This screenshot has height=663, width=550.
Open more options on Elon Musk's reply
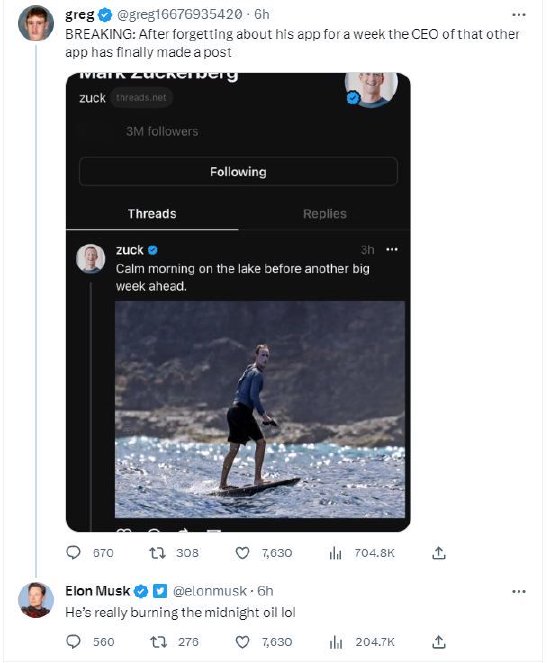tap(519, 591)
